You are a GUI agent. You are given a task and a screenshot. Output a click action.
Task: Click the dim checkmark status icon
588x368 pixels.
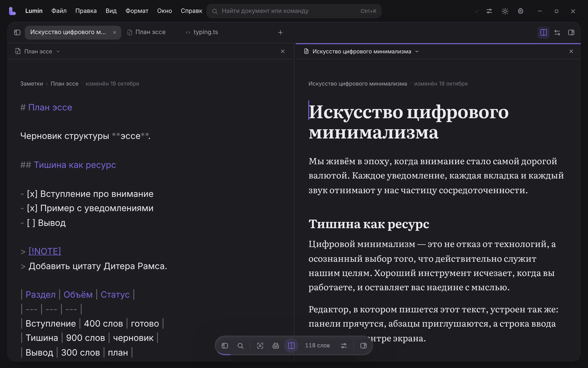coord(476,11)
